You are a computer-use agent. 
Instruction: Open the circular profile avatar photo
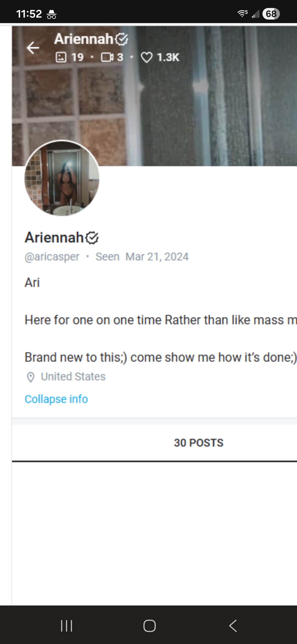tap(62, 178)
